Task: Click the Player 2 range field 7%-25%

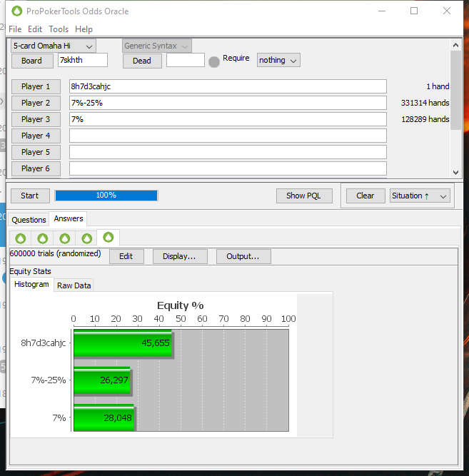Action: (228, 103)
